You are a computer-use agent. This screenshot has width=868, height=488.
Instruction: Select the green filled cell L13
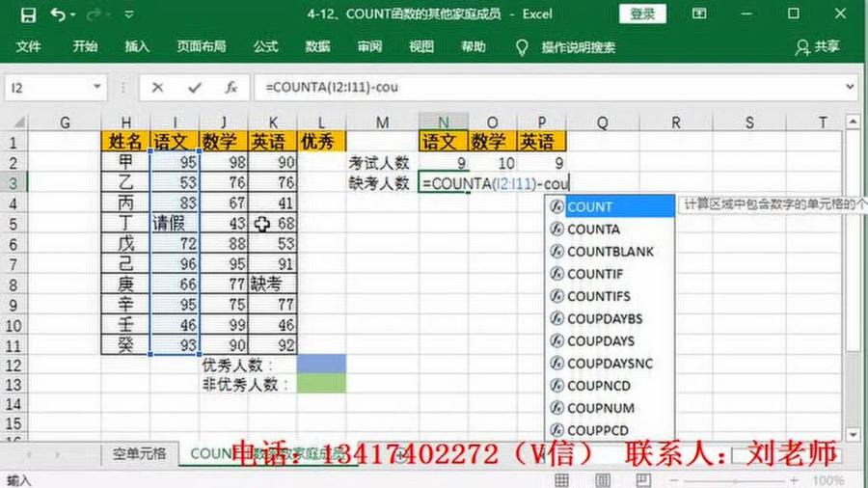pos(321,384)
